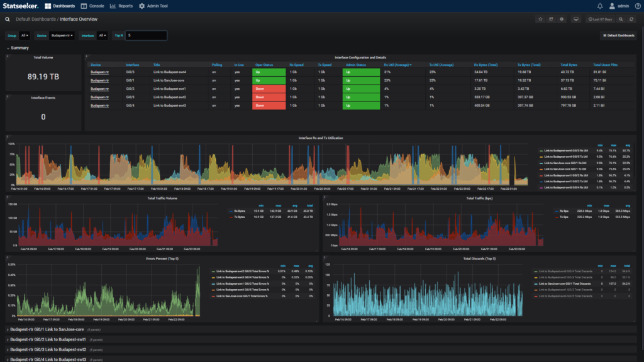This screenshot has height=362, width=644.
Task: Click the Default Dashboards breadcrumb
Action: pos(36,19)
